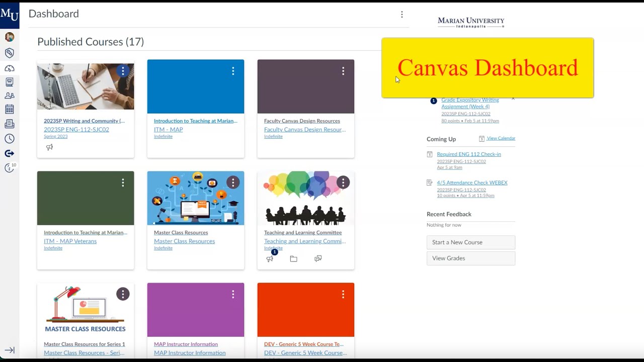
Task: Click the Marian University Indianapolis logo
Action: 471,22
